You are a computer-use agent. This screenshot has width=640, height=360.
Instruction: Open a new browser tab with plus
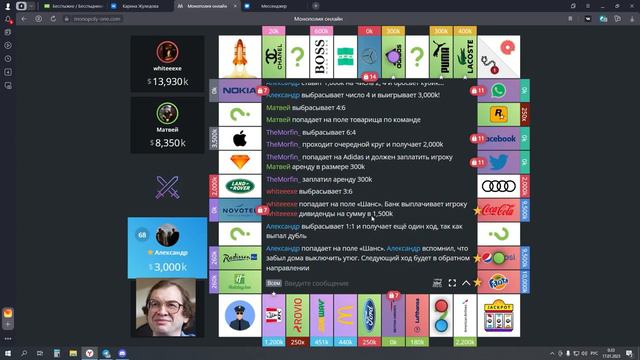pyautogui.click(x=316, y=6)
